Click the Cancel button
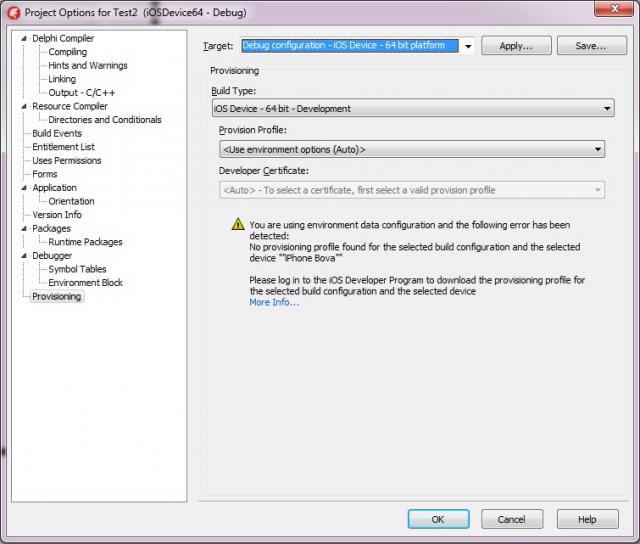 click(512, 519)
